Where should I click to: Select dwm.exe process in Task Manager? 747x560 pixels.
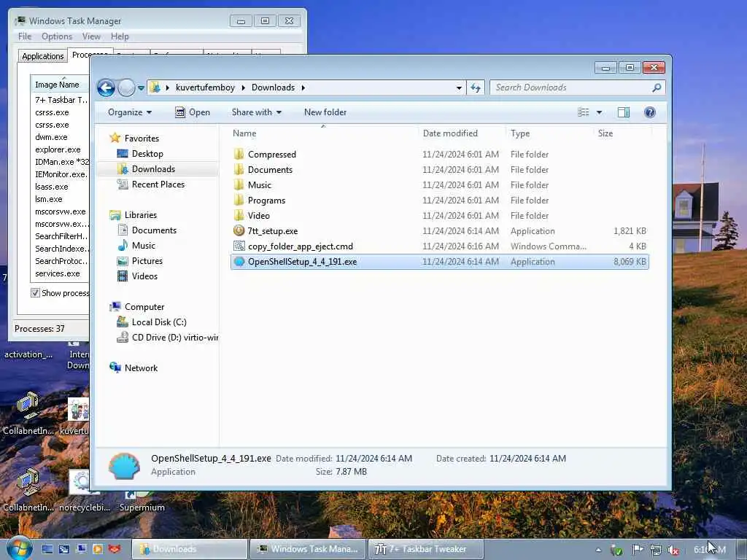(x=51, y=137)
